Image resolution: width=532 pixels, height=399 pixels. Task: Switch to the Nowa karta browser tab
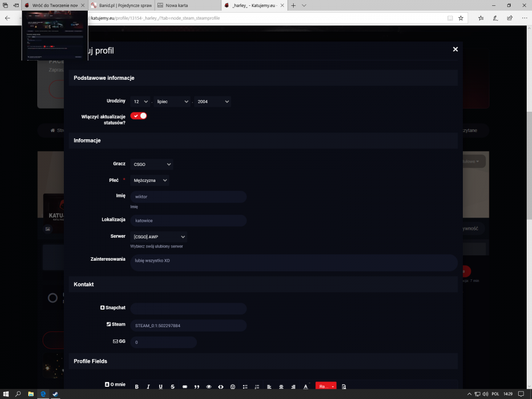point(188,5)
